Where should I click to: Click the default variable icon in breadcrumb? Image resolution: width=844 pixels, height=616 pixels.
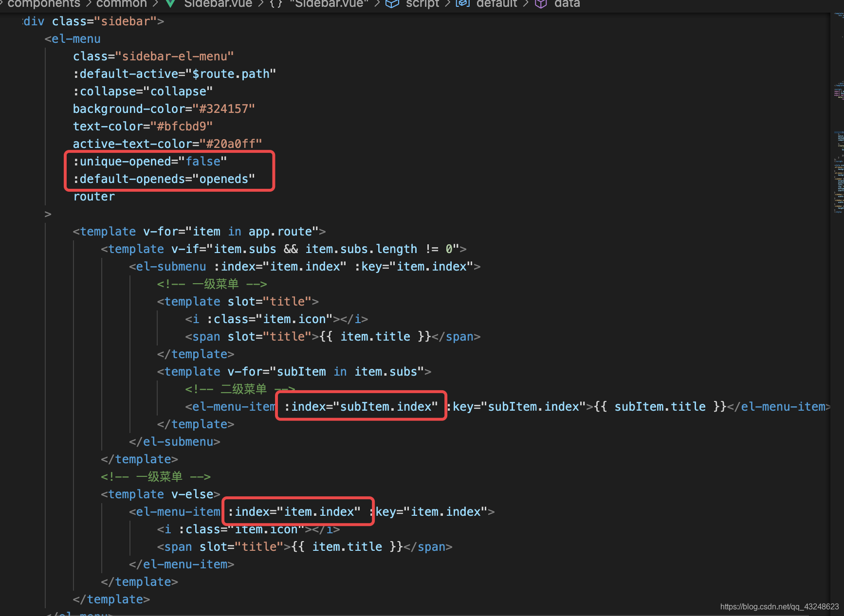click(462, 3)
